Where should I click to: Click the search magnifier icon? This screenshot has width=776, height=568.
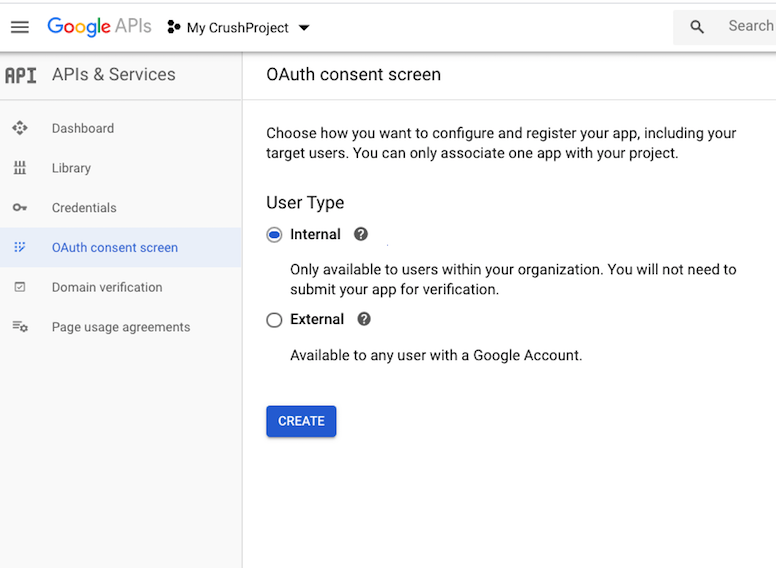pyautogui.click(x=697, y=27)
